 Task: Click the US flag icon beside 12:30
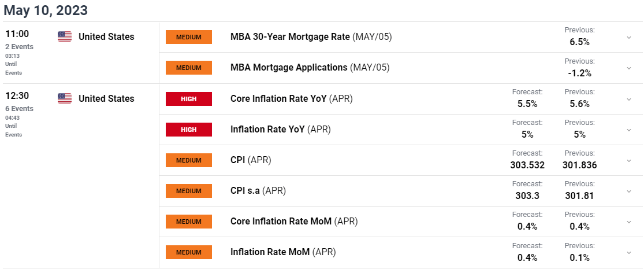(x=65, y=98)
